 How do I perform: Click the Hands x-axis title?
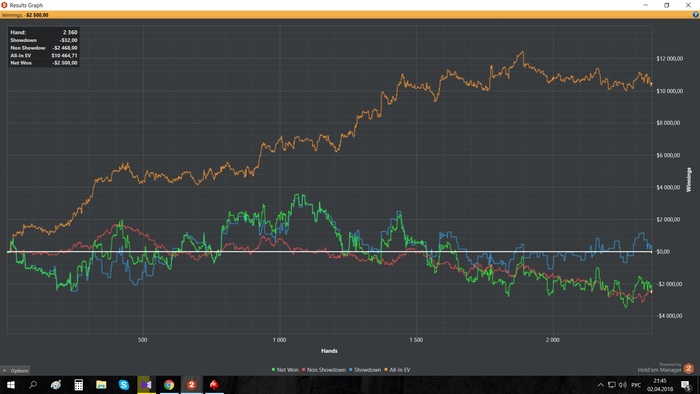point(329,351)
